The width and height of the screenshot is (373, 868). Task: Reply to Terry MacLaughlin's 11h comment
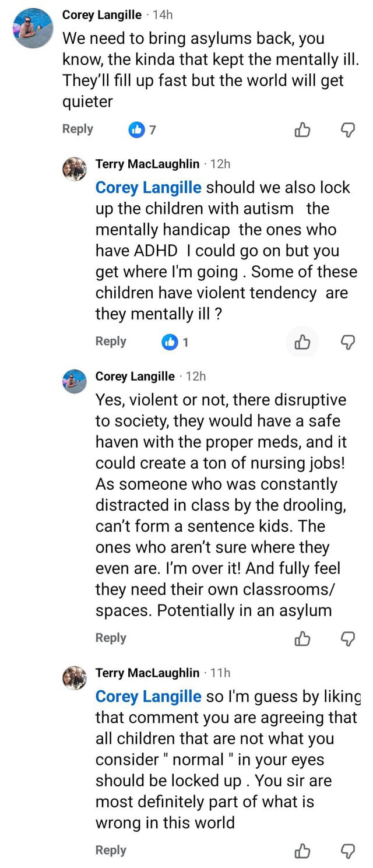pyautogui.click(x=111, y=851)
